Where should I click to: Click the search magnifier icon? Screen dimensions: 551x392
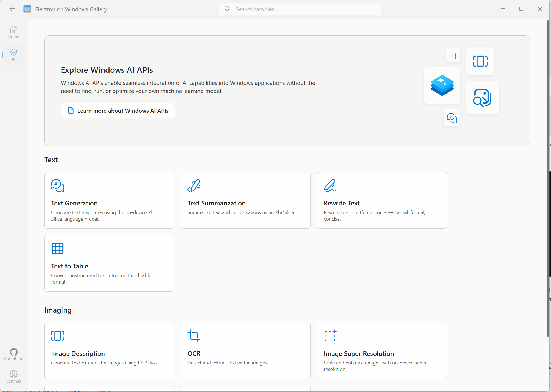tap(227, 9)
